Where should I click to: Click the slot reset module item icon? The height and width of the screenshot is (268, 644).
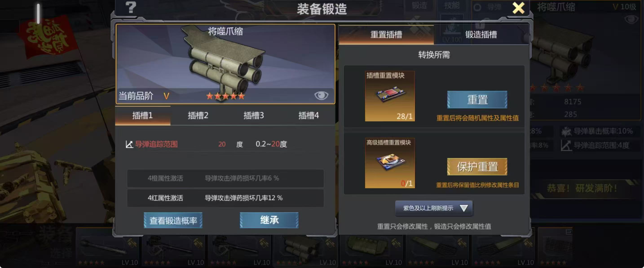pos(390,96)
